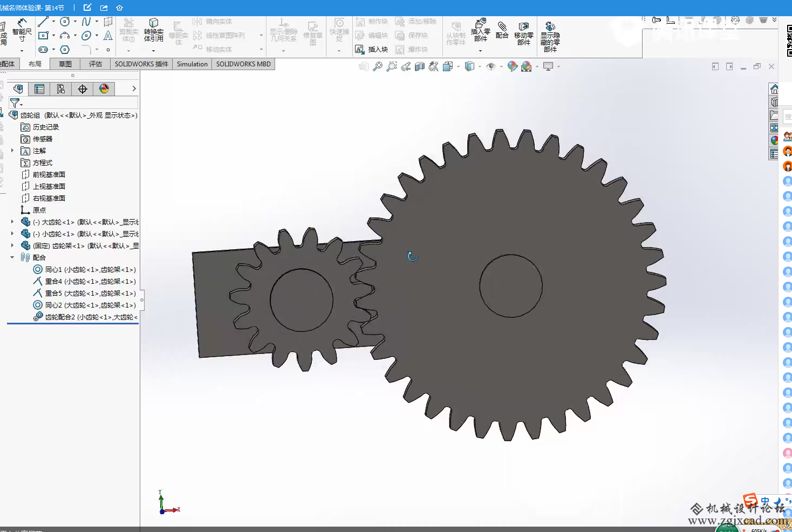
Task: Switch to SOLIDWORKS MBD tab
Action: 243,64
